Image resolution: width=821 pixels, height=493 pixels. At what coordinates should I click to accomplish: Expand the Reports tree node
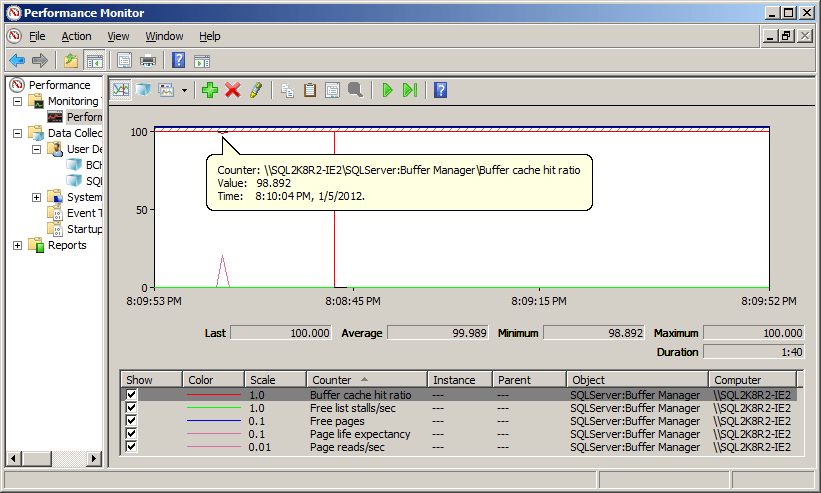[18, 245]
